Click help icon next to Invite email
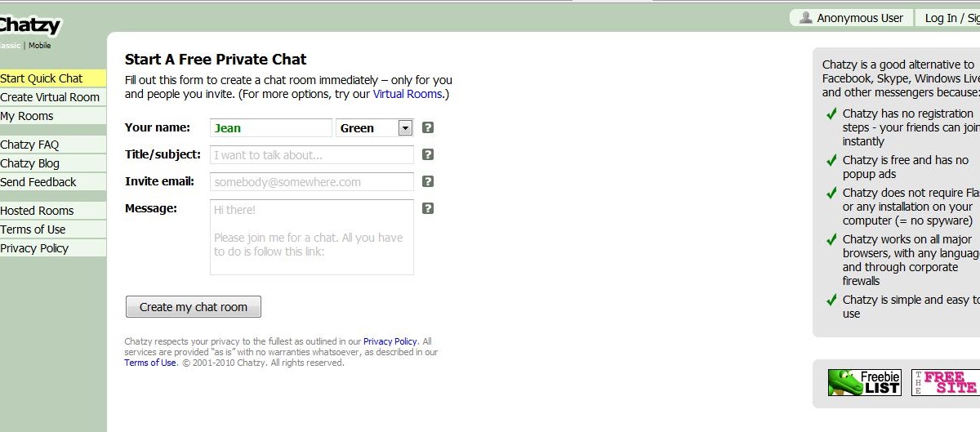The image size is (980, 432). click(x=428, y=181)
